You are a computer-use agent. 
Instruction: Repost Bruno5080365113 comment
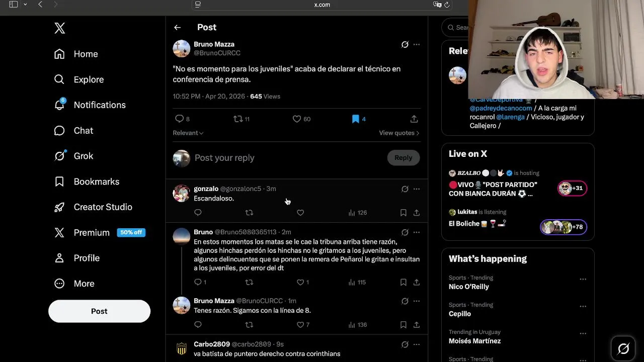249,282
